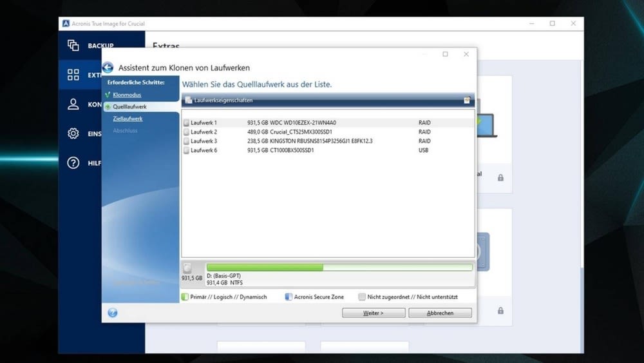Select KINGSTON RBUSNS8154P3256GJ1 drive entry

coord(328,141)
